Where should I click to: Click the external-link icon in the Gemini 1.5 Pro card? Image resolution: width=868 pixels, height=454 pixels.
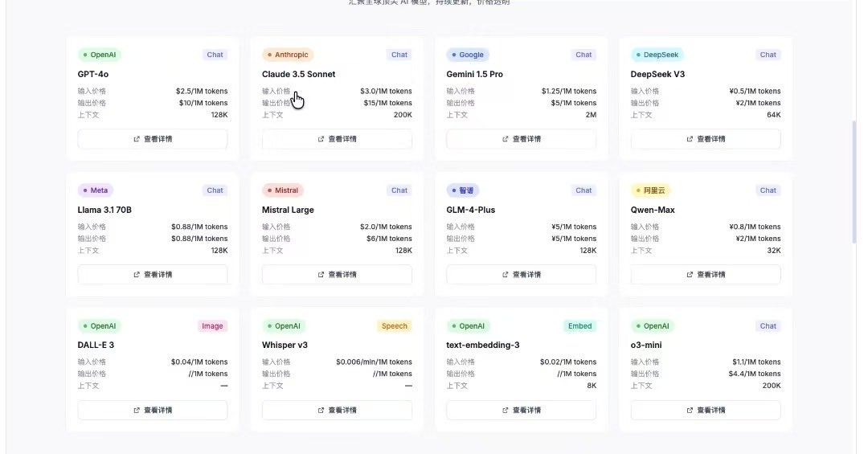pos(505,139)
